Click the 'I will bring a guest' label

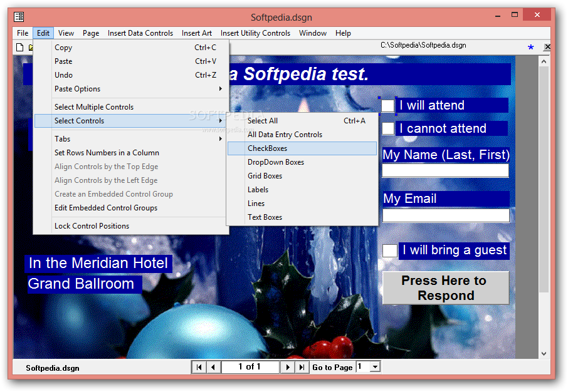(454, 251)
